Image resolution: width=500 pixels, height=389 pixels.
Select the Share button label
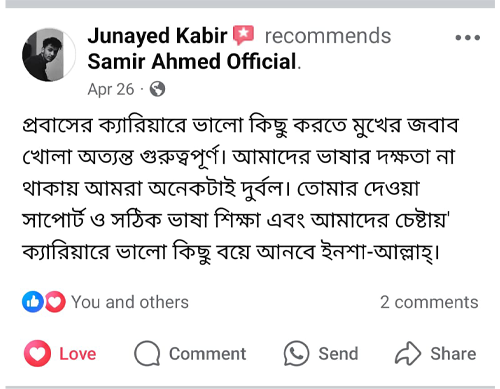(453, 354)
